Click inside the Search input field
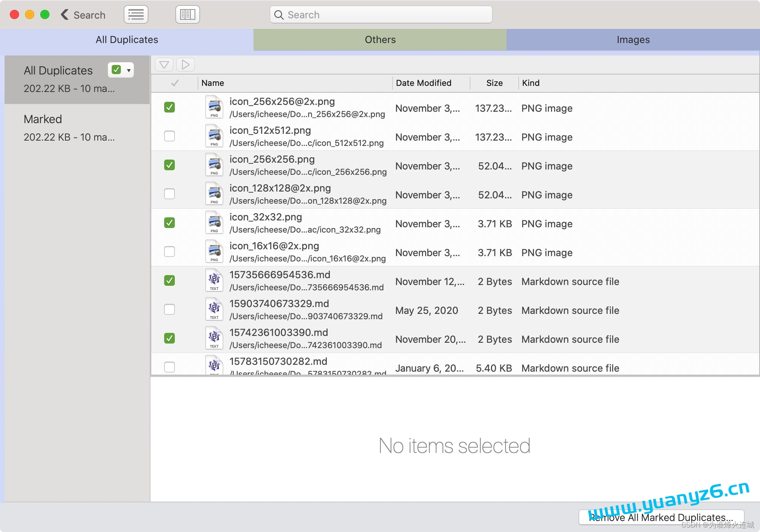 [384, 15]
